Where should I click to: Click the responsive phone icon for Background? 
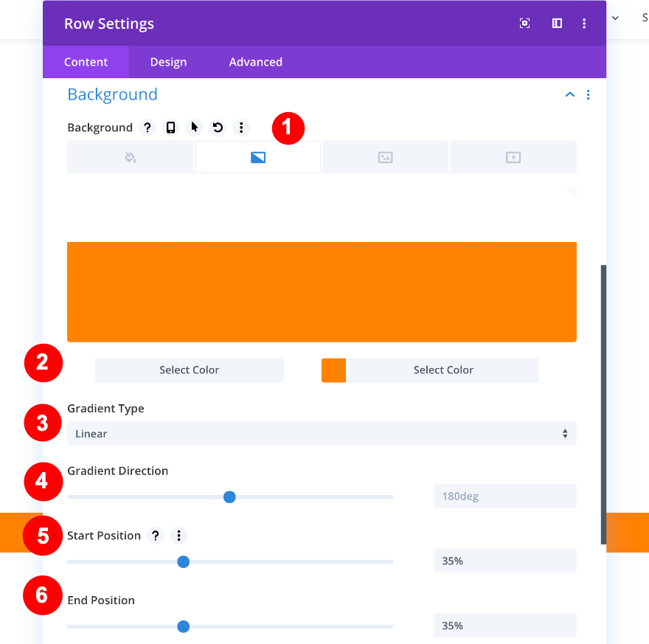(x=171, y=128)
